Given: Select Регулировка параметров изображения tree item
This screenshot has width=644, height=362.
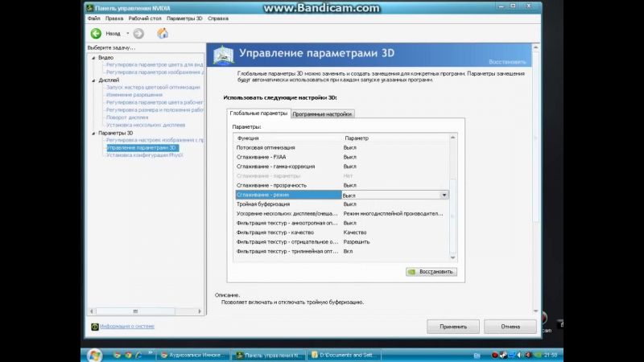Looking at the screenshot, I should (155, 72).
